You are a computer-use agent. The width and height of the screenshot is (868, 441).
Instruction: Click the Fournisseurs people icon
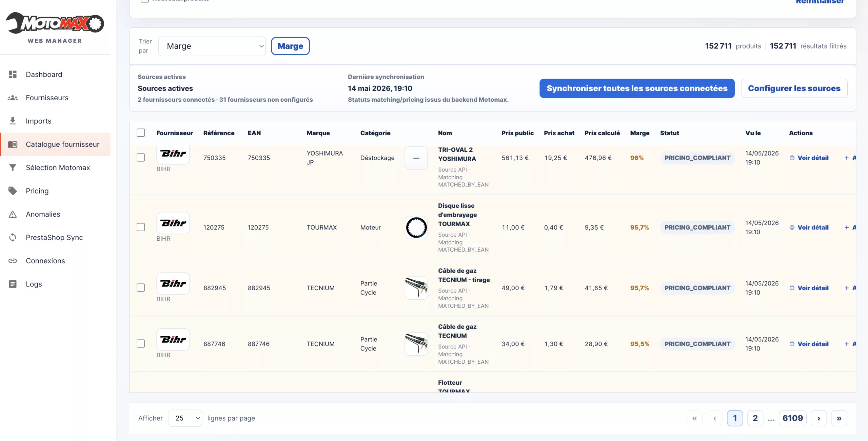(x=13, y=98)
